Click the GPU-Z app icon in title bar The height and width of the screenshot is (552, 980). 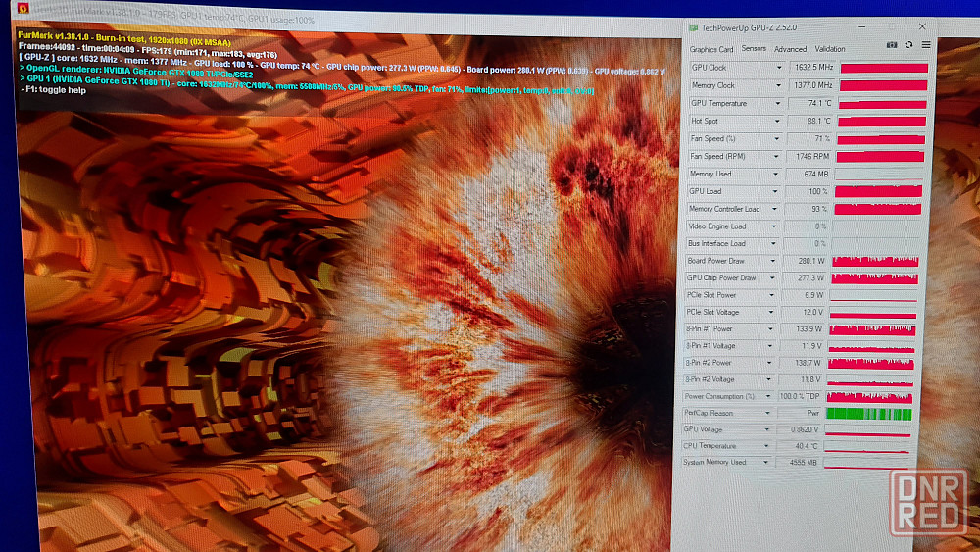(694, 27)
